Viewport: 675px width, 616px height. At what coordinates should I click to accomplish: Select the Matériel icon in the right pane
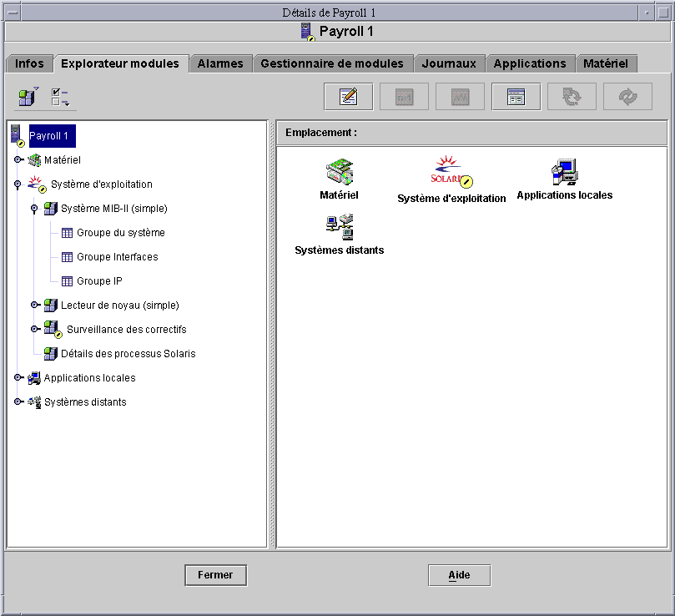point(340,171)
